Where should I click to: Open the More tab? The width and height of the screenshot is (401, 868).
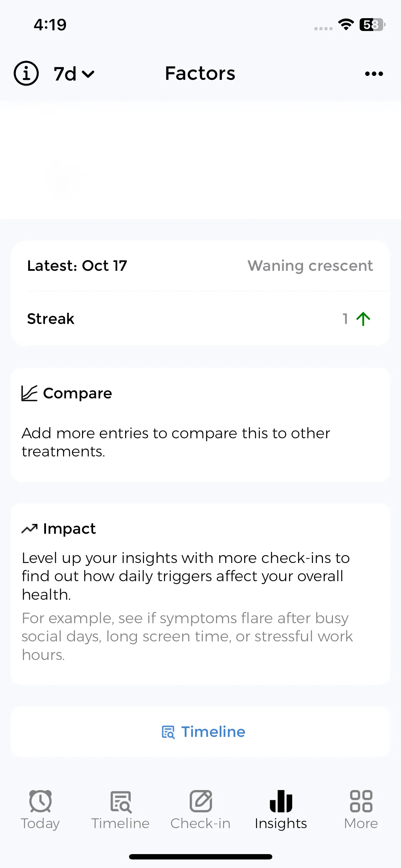pyautogui.click(x=361, y=810)
